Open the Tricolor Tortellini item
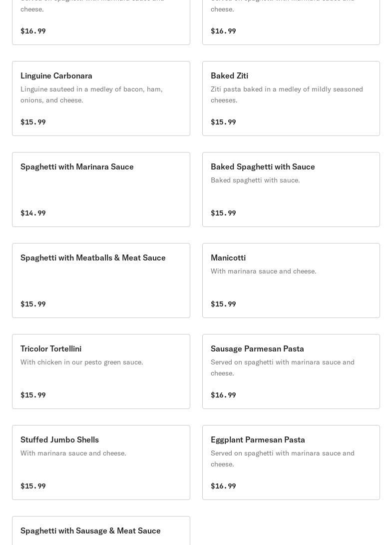The height and width of the screenshot is (545, 392). tap(51, 349)
